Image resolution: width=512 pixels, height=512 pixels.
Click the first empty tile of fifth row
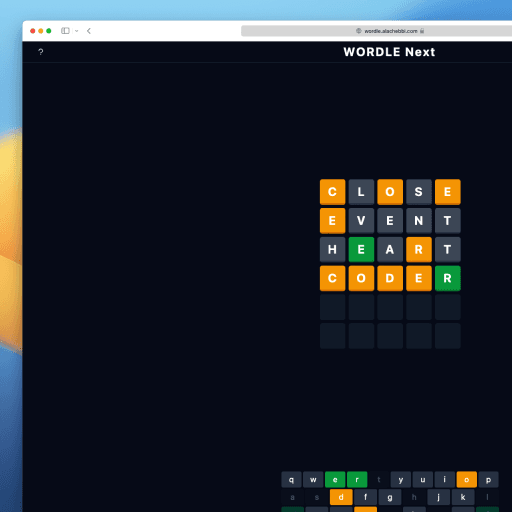[332, 307]
